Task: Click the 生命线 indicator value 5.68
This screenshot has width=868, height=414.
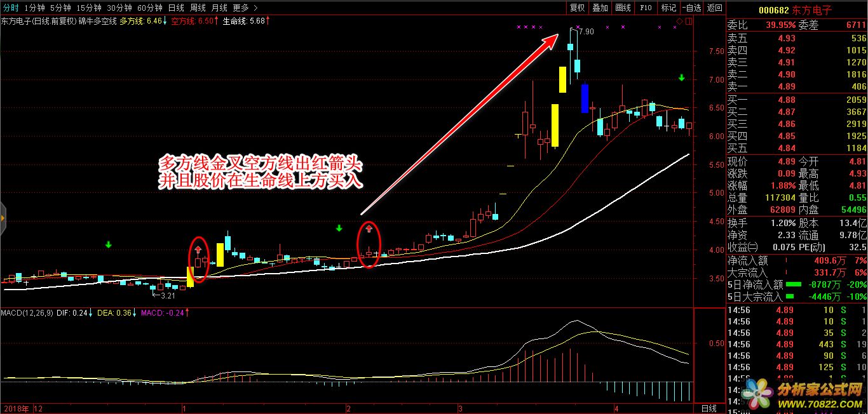Action: pos(257,21)
